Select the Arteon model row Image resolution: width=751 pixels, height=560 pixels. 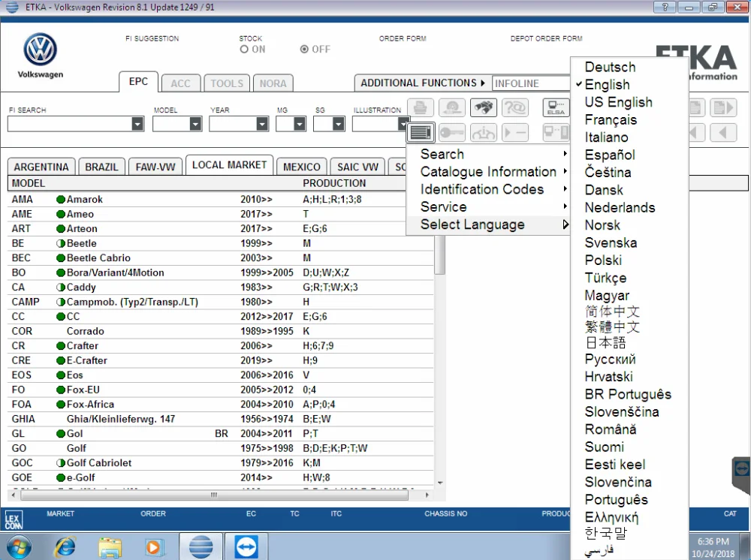coord(220,229)
